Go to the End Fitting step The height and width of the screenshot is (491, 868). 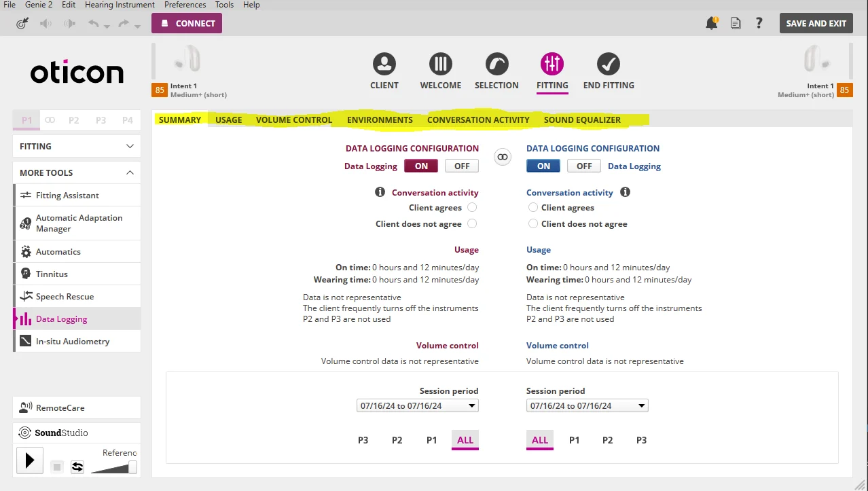(x=609, y=71)
